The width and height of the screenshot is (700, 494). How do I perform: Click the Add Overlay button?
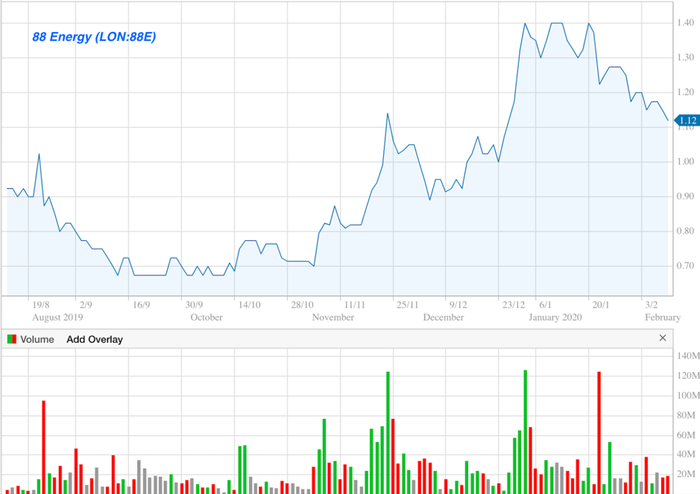[95, 340]
